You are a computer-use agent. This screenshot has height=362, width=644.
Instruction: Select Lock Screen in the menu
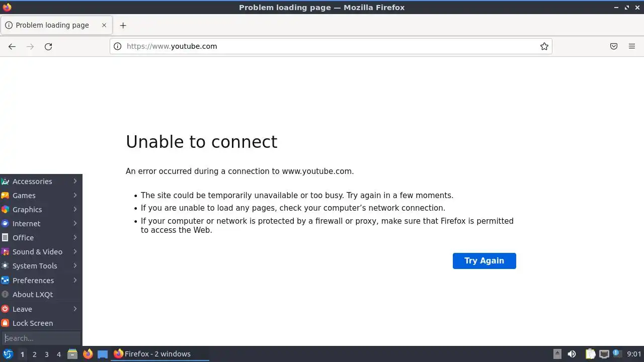pyautogui.click(x=41, y=323)
